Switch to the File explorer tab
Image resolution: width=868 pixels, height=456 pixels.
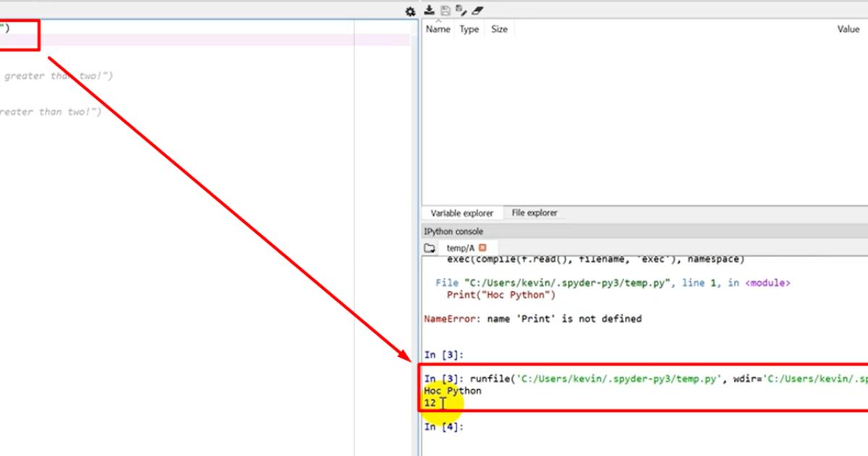click(x=535, y=212)
